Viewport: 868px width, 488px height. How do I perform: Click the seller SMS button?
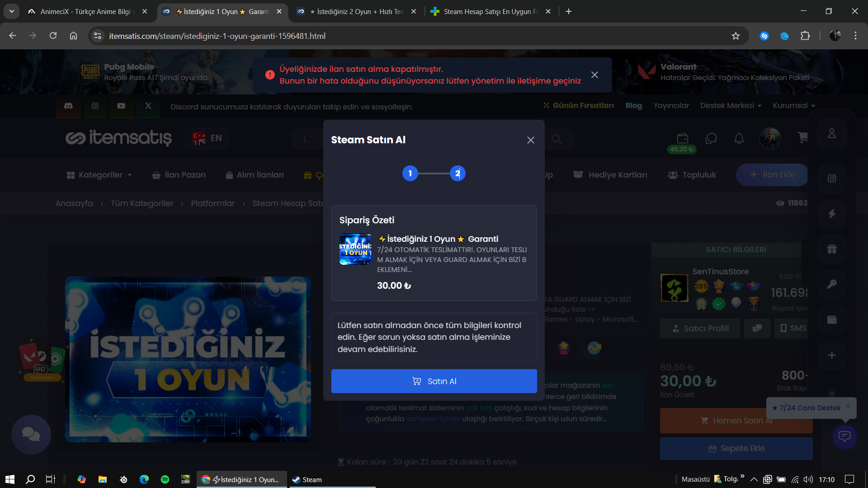[x=791, y=328]
